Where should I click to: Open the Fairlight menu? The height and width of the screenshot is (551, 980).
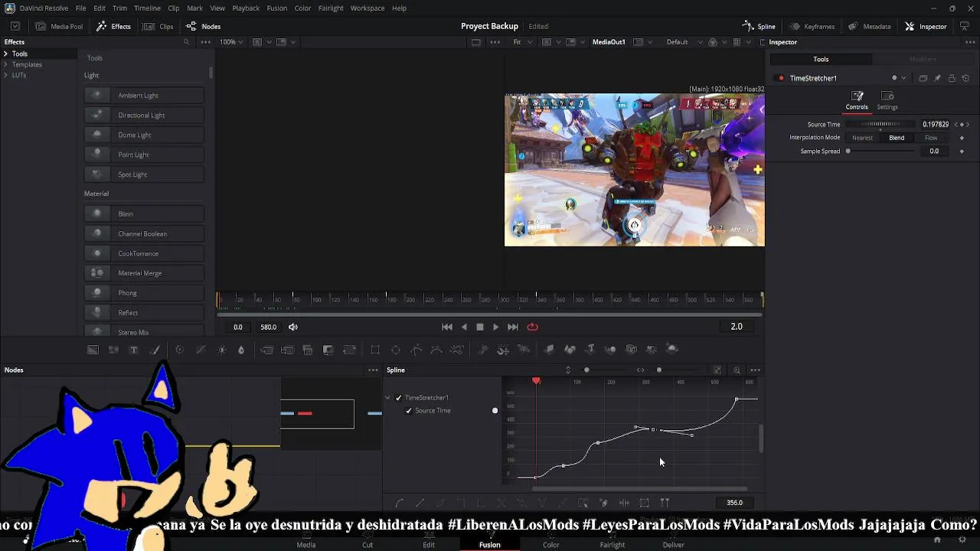tap(331, 8)
